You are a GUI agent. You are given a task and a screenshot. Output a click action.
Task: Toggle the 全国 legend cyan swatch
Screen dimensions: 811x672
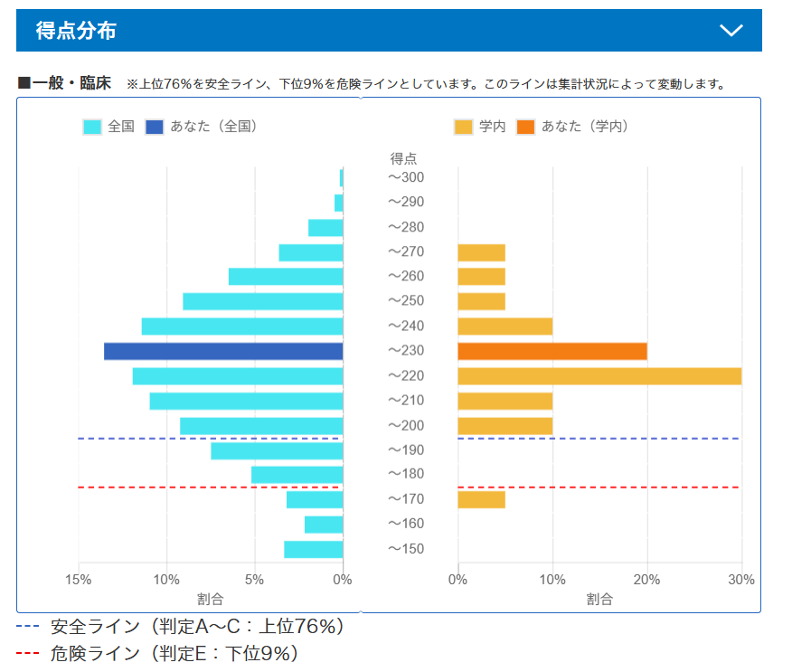pyautogui.click(x=92, y=127)
